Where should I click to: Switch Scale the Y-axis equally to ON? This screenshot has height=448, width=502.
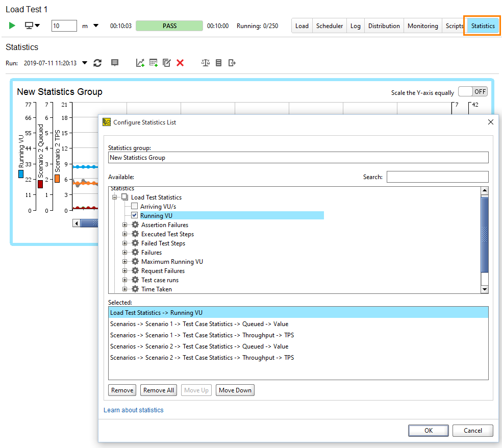click(472, 91)
